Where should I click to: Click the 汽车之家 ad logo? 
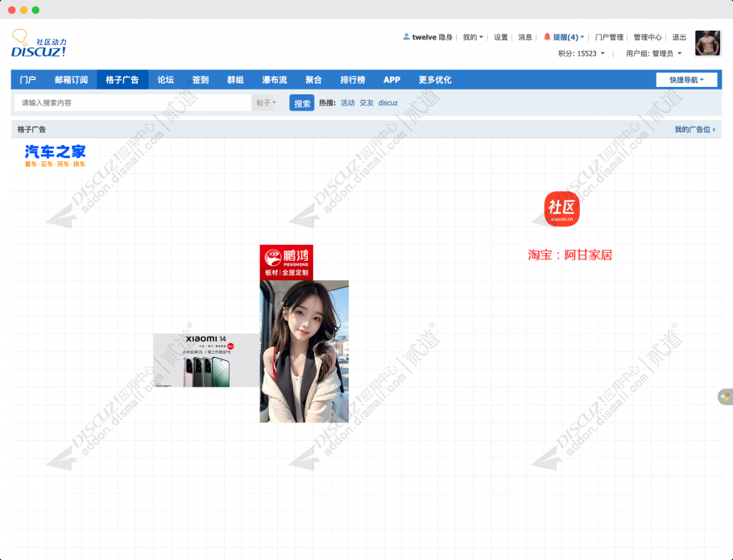click(55, 156)
